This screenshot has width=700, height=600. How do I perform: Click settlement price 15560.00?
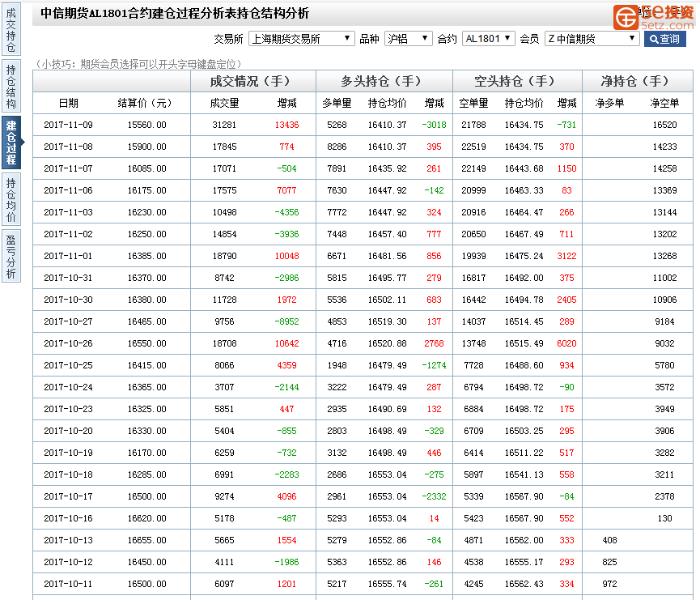[x=146, y=125]
